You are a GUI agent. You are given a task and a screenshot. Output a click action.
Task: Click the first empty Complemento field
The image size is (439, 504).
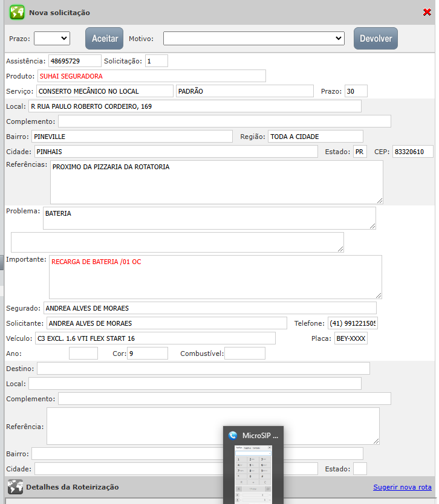pyautogui.click(x=224, y=121)
